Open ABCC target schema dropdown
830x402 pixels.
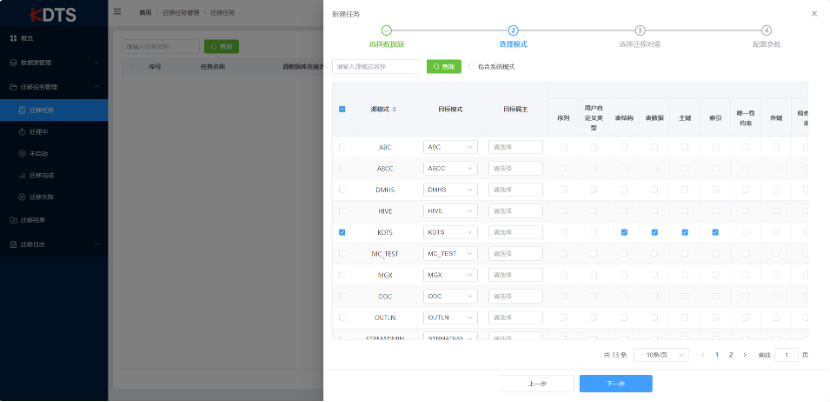coord(450,168)
